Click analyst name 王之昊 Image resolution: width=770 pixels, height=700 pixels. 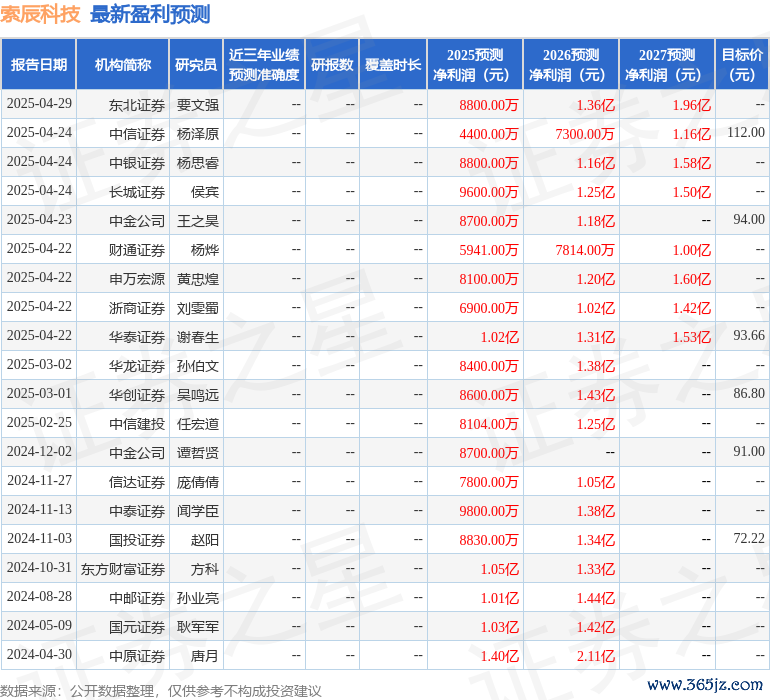[x=198, y=221]
